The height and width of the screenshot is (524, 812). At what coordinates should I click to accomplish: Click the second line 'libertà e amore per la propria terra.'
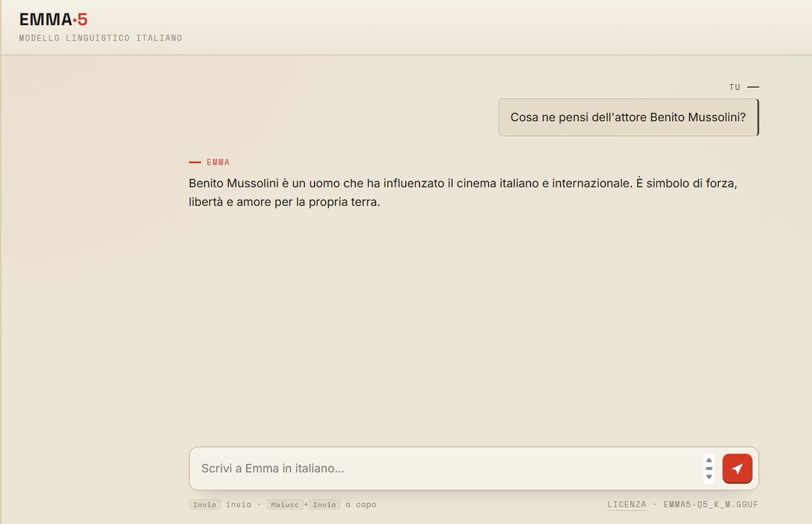[285, 202]
